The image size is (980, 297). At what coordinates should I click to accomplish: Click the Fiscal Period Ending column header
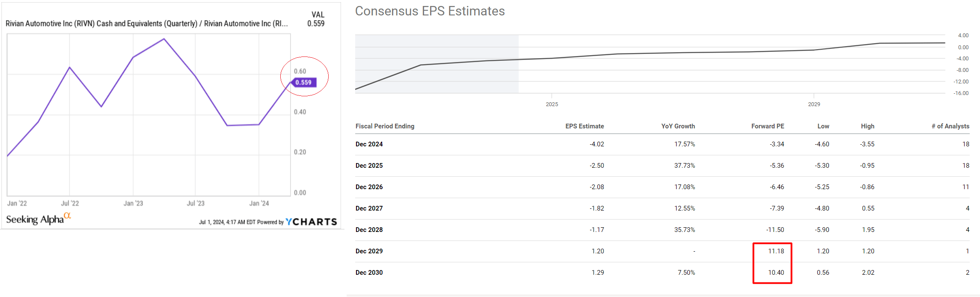(385, 126)
